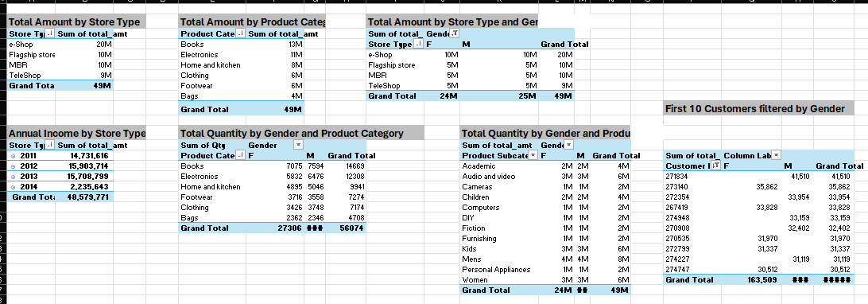The height and width of the screenshot is (304, 868).
Task: Select the 14,731,616 value cell
Action: pos(83,156)
